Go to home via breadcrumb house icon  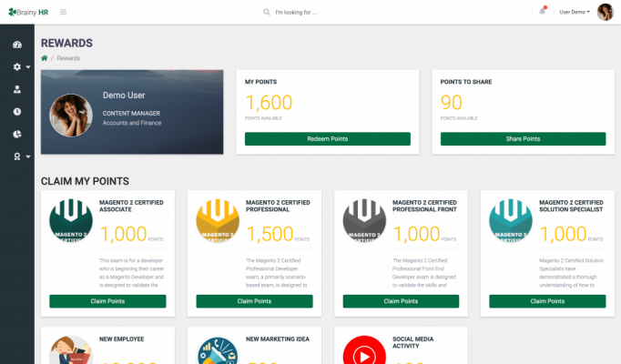44,58
